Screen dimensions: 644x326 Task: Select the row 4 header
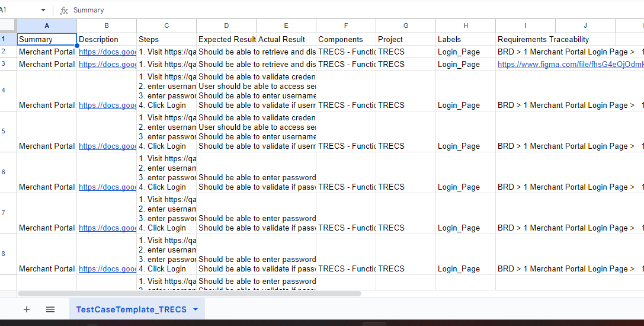pos(4,90)
